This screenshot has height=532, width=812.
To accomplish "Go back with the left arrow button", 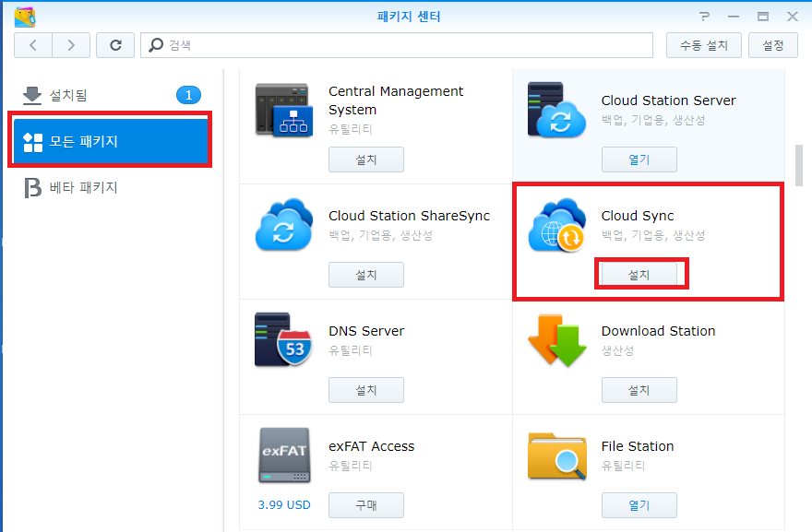I will pyautogui.click(x=33, y=45).
